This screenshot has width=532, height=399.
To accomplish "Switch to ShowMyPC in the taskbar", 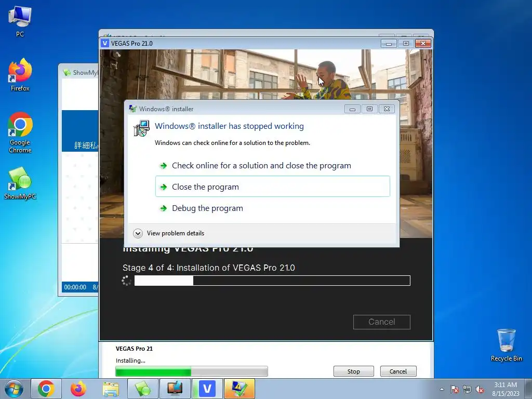I will click(x=143, y=389).
